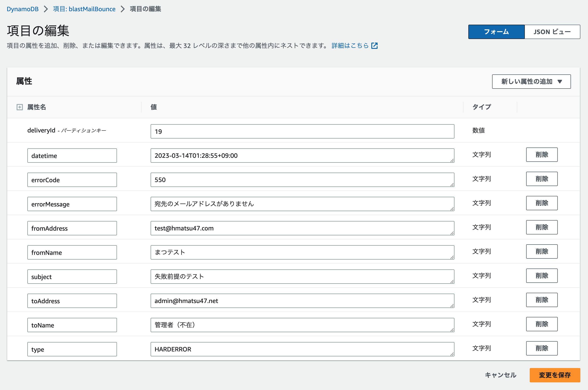Click the errorMessage attribute name field
The width and height of the screenshot is (588, 390).
(x=72, y=204)
